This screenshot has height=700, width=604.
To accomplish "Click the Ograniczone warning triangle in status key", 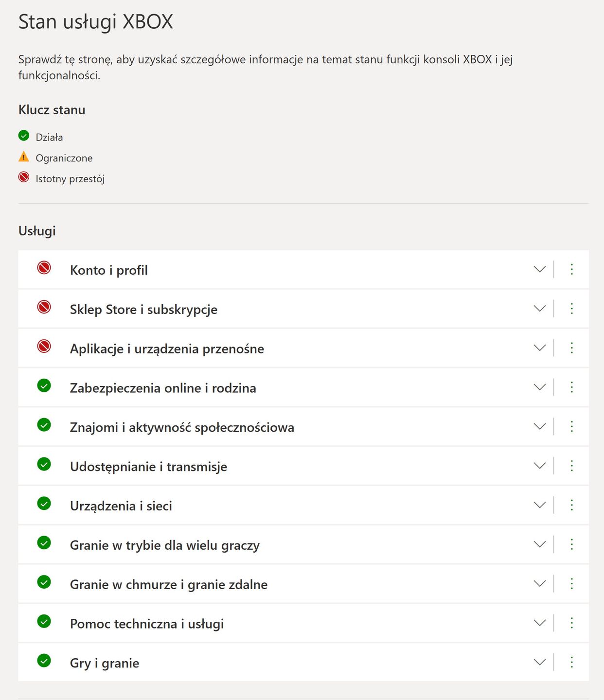I will [24, 157].
